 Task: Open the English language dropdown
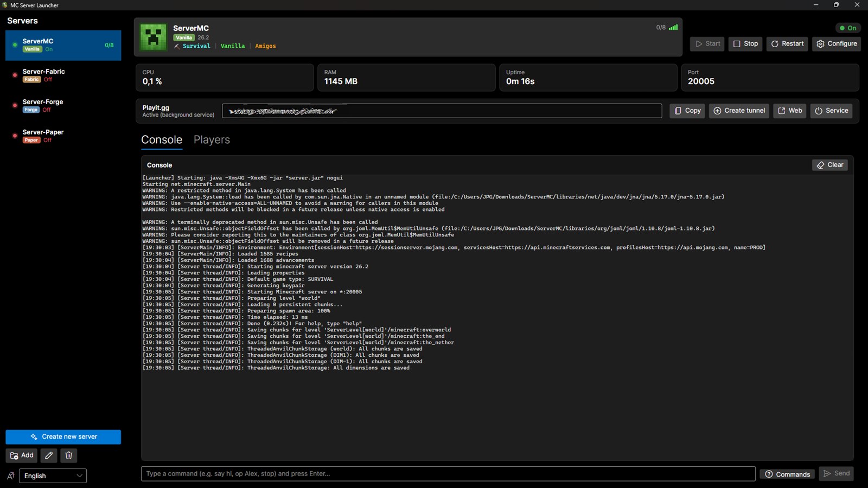pos(53,476)
